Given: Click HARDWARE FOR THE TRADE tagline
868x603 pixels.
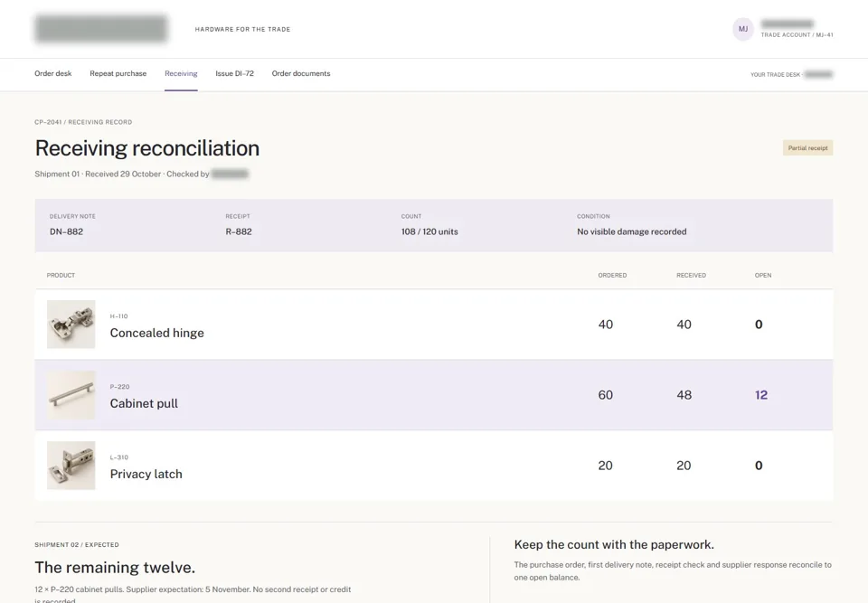Looking at the screenshot, I should click(242, 29).
